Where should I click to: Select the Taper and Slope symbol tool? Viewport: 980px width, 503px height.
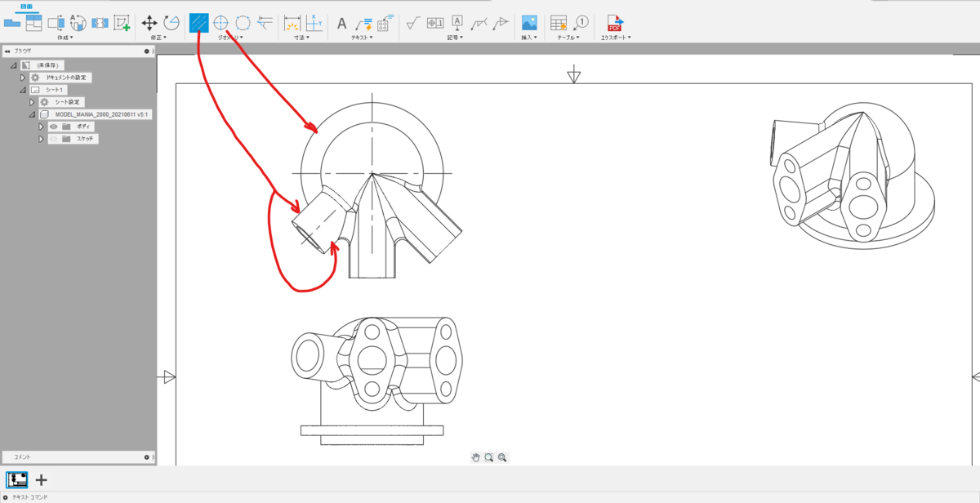pos(501,22)
